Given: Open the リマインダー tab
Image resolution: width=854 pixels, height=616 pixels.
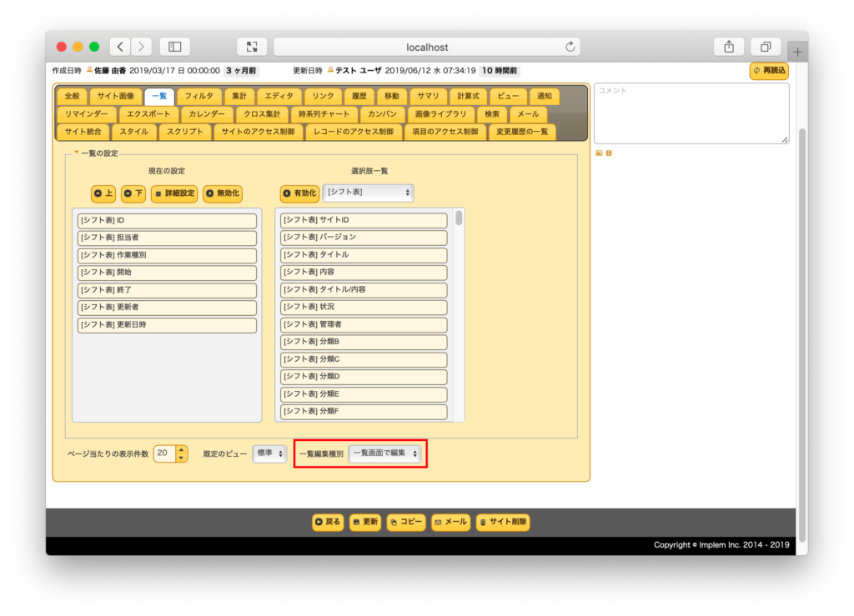Looking at the screenshot, I should click(x=86, y=114).
